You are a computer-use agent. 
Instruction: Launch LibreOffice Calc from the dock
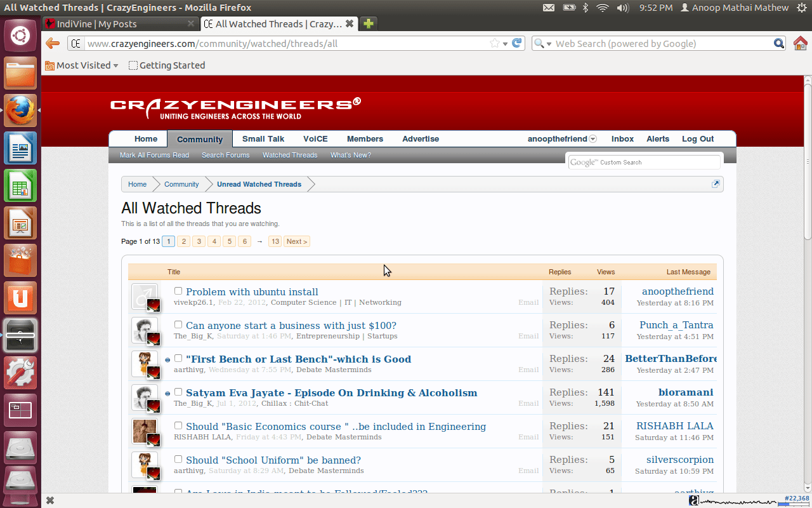point(20,185)
